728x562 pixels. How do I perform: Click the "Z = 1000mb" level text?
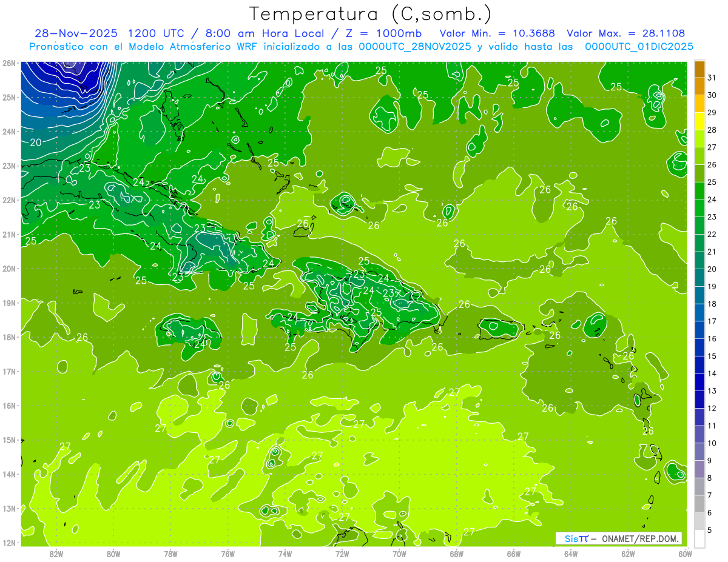(385, 33)
